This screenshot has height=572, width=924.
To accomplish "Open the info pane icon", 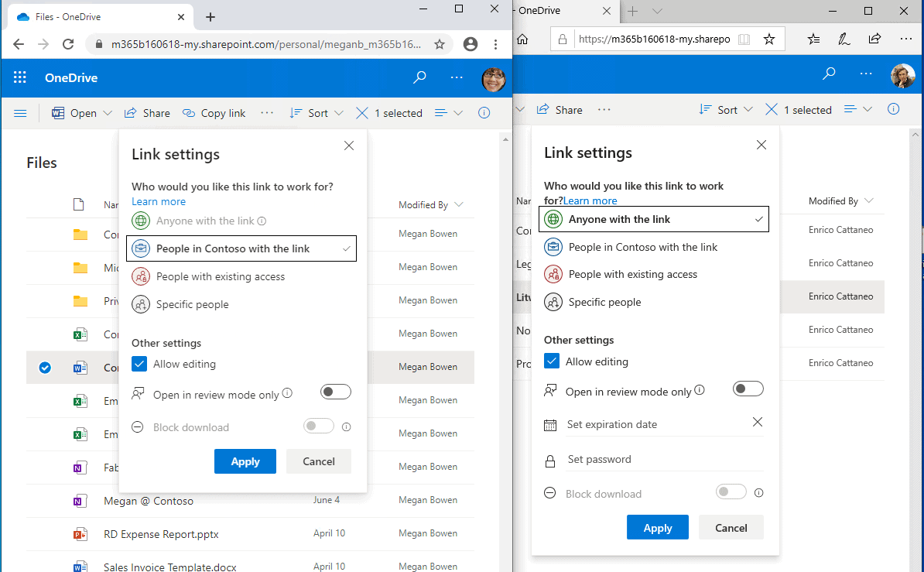I will point(484,113).
